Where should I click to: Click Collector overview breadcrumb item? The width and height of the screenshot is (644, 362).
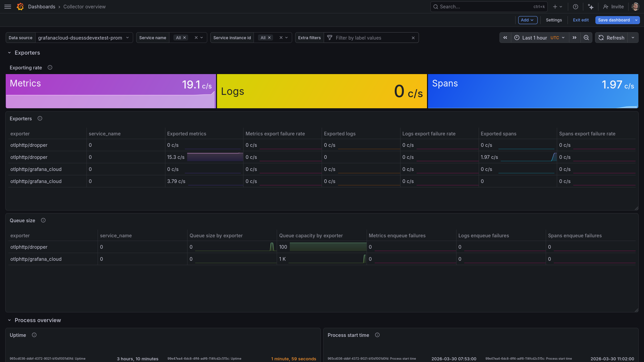pyautogui.click(x=84, y=7)
